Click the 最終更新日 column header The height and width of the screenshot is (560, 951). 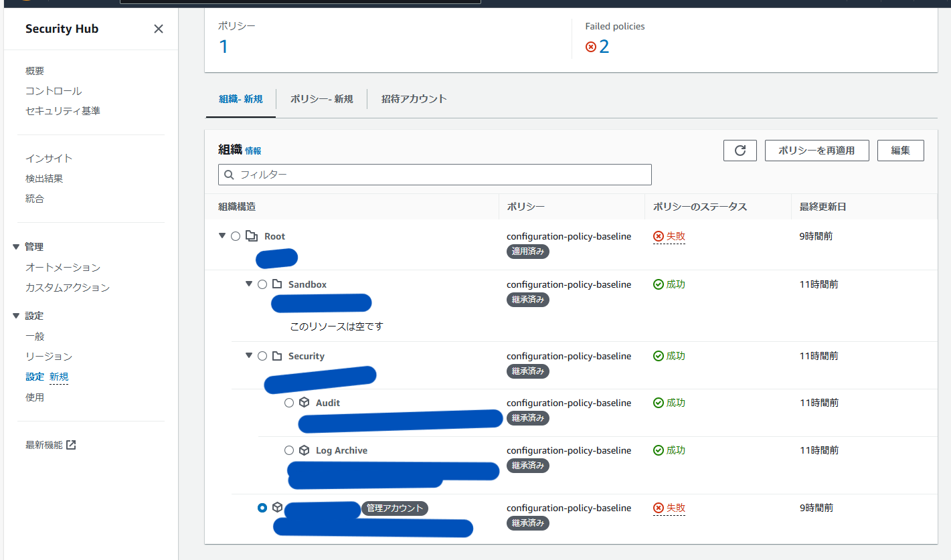pyautogui.click(x=823, y=207)
